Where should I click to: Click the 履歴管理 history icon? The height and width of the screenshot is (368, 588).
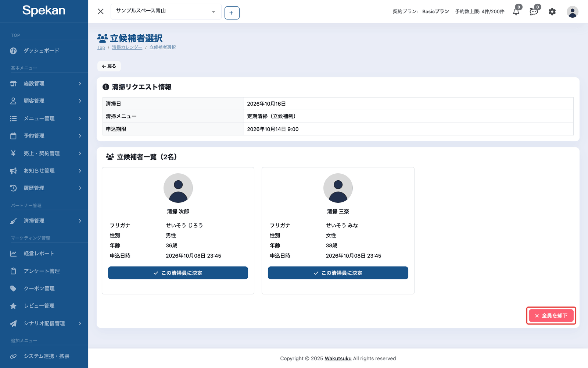pos(13,188)
